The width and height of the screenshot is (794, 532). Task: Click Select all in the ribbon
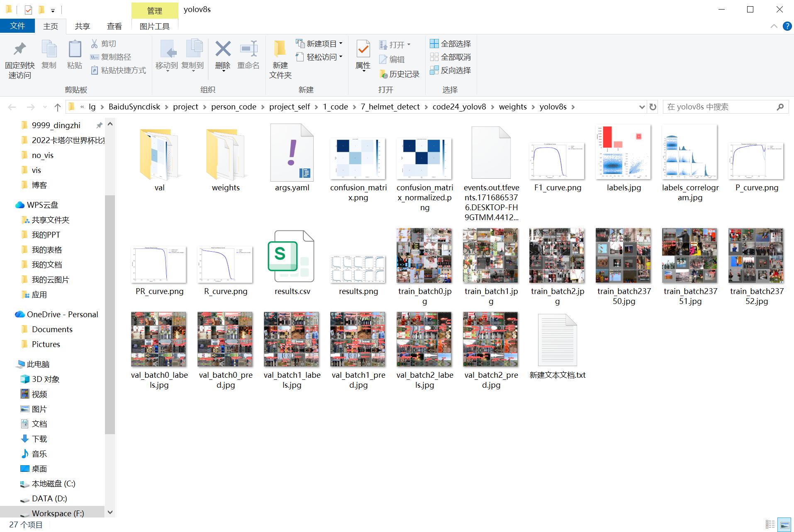[x=451, y=44]
